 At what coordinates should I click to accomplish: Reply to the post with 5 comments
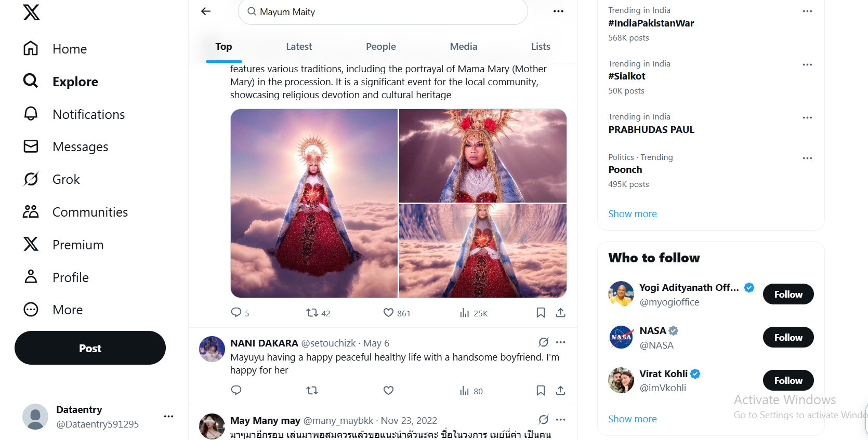point(236,313)
